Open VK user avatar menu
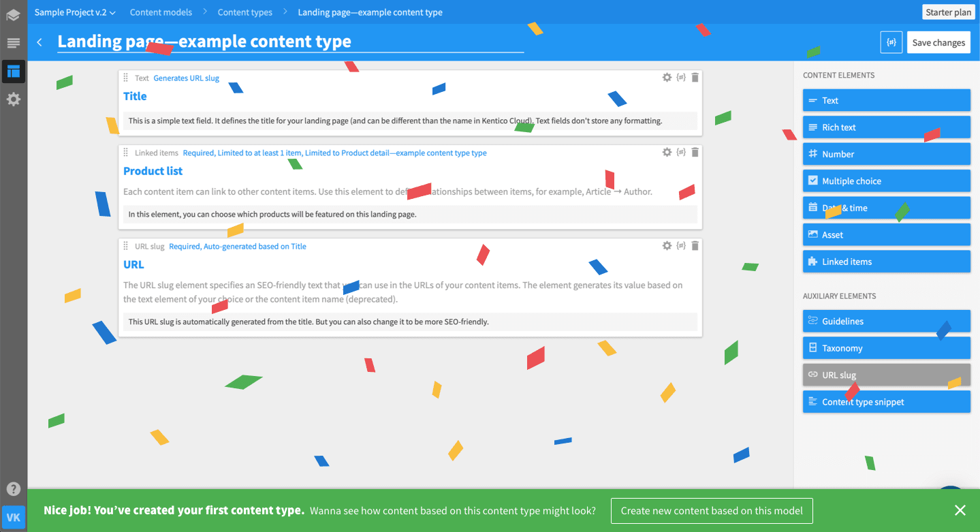 pos(14,517)
